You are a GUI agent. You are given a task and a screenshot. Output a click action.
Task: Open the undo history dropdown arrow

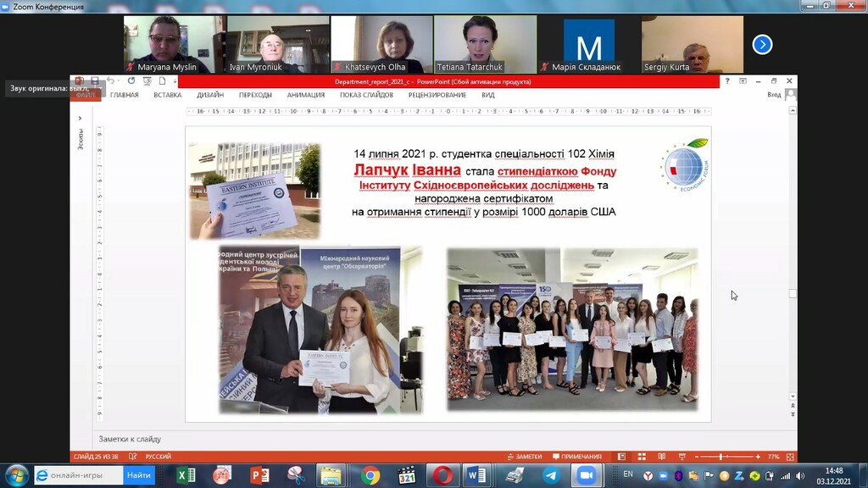coord(120,81)
